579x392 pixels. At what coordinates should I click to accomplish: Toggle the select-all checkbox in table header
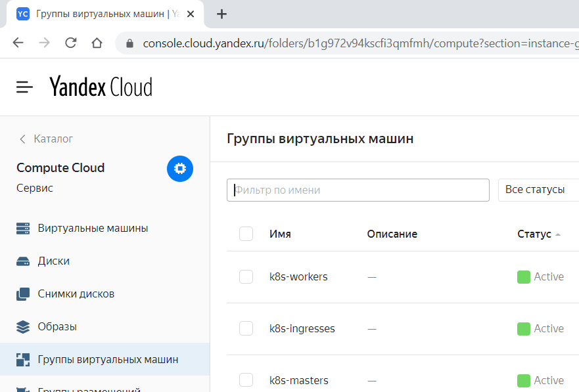coord(246,234)
